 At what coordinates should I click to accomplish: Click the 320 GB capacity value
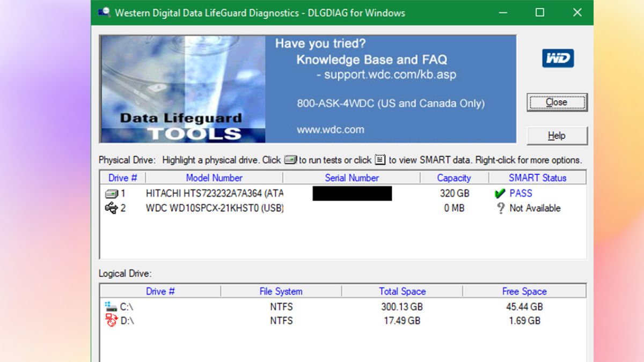tap(455, 194)
